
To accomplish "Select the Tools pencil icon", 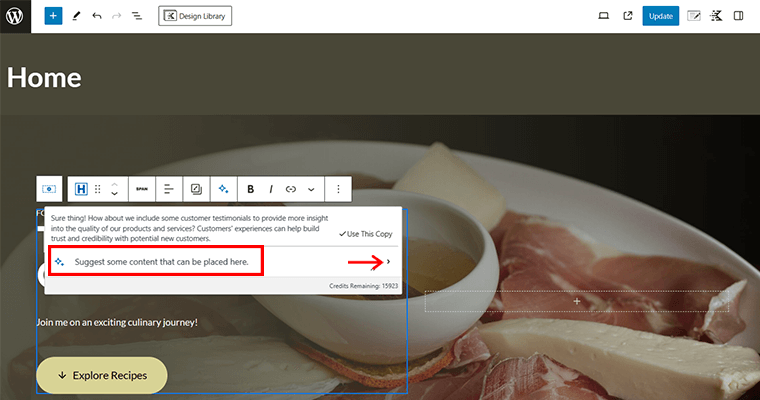I will click(x=76, y=16).
